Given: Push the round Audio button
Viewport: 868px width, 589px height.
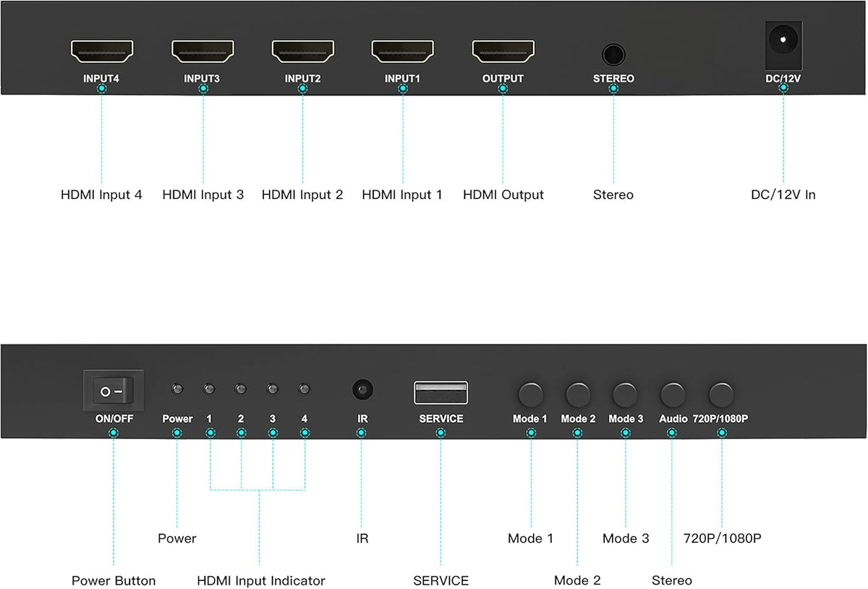Looking at the screenshot, I should click(x=673, y=394).
